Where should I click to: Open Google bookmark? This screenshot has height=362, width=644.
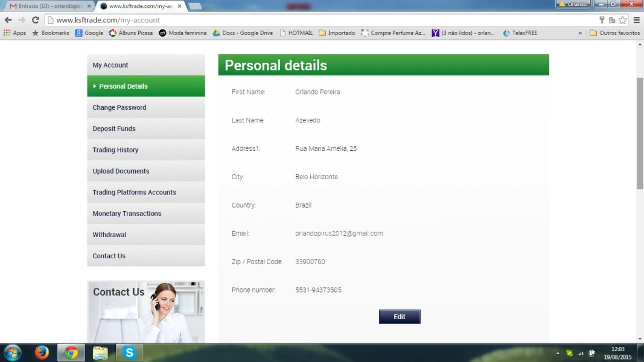[89, 33]
